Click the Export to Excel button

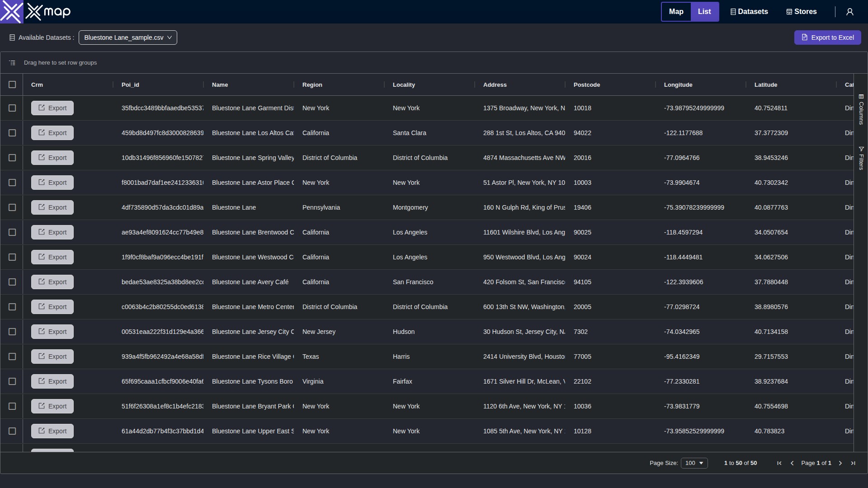[827, 38]
